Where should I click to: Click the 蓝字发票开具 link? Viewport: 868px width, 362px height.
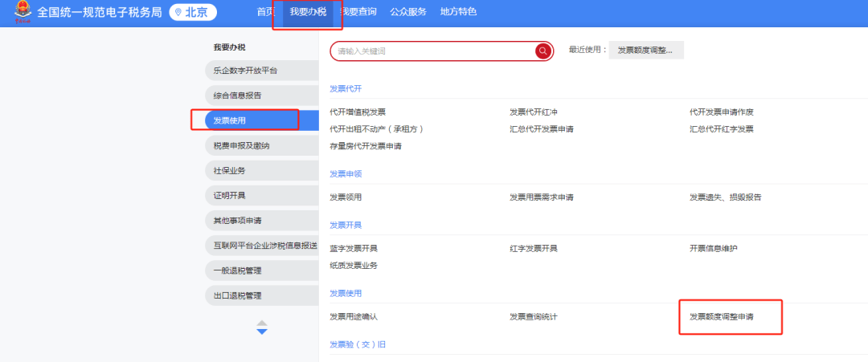353,248
